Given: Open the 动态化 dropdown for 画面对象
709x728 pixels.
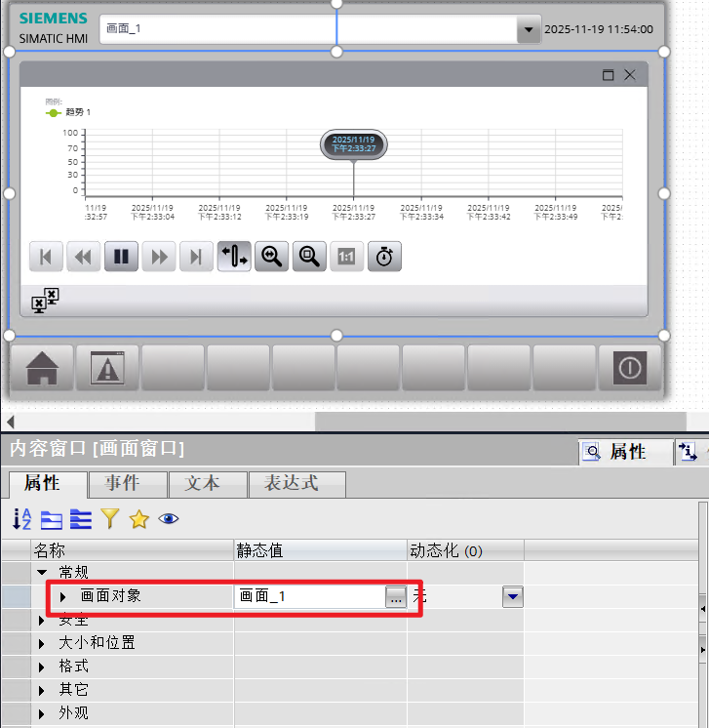Looking at the screenshot, I should coord(513,596).
